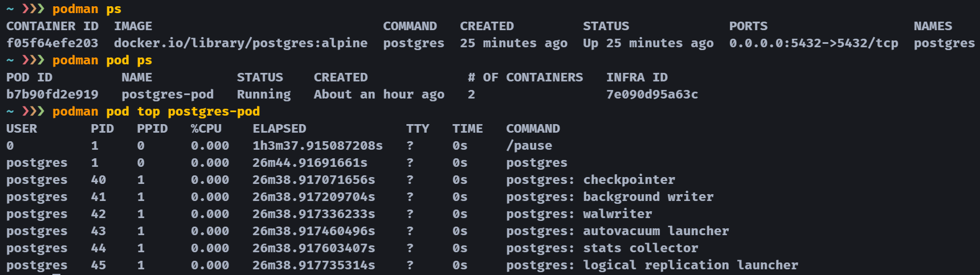The width and height of the screenshot is (980, 275).
Task: Select the docker.io/library/postgres:alpine image name
Action: [240, 43]
